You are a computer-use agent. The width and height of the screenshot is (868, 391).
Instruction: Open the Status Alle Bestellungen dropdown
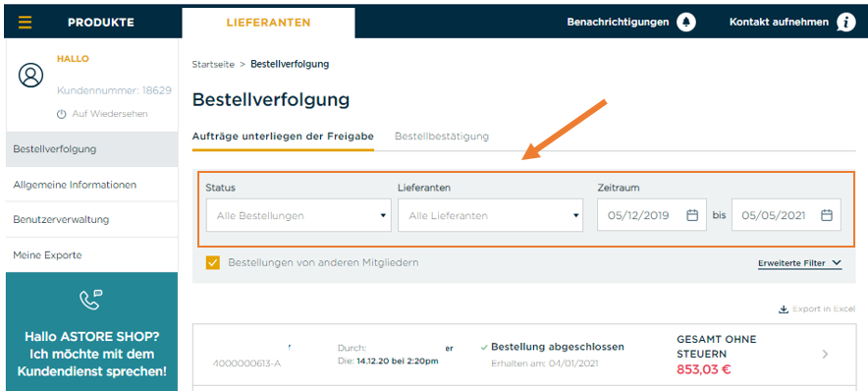(x=298, y=215)
